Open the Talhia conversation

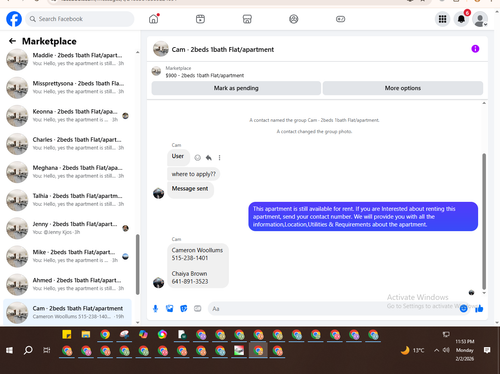tap(68, 200)
